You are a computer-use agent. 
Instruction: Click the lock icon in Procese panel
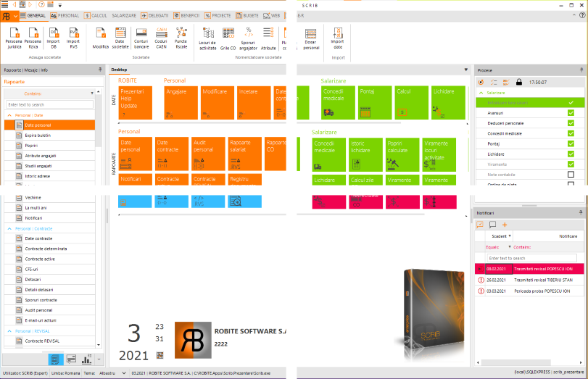tap(518, 82)
